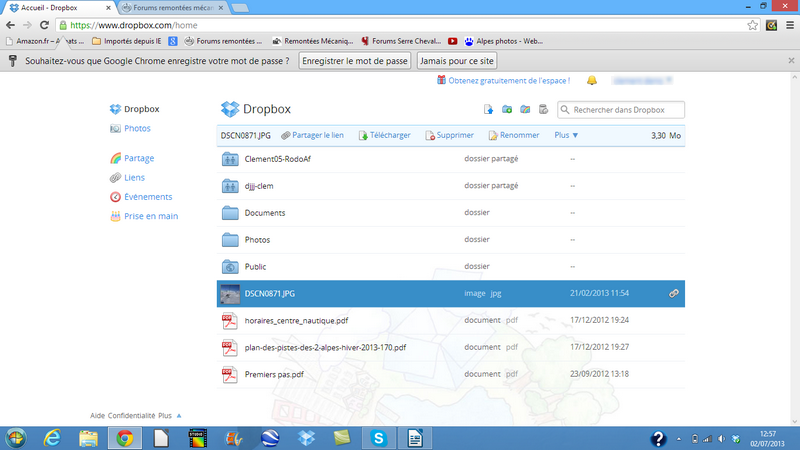Click Renommer for the selected file

pyautogui.click(x=514, y=135)
